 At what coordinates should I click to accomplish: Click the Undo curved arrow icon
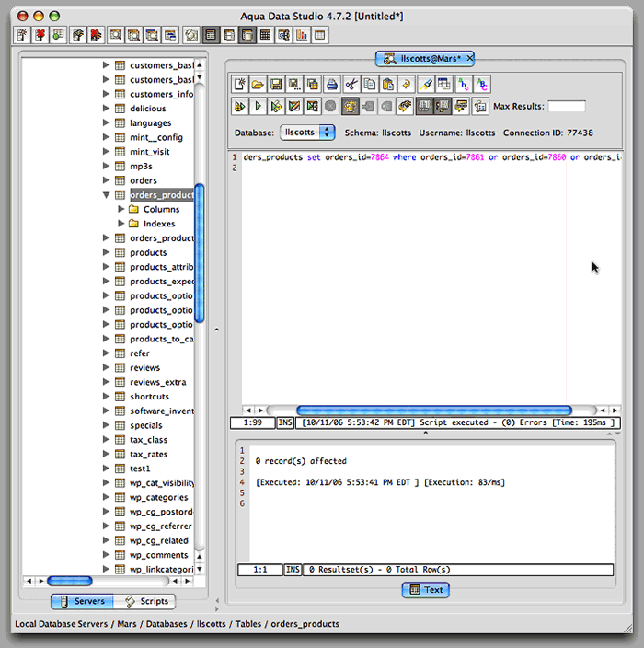tap(406, 85)
